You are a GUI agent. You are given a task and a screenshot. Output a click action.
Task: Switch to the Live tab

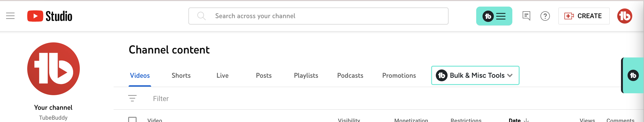[222, 76]
